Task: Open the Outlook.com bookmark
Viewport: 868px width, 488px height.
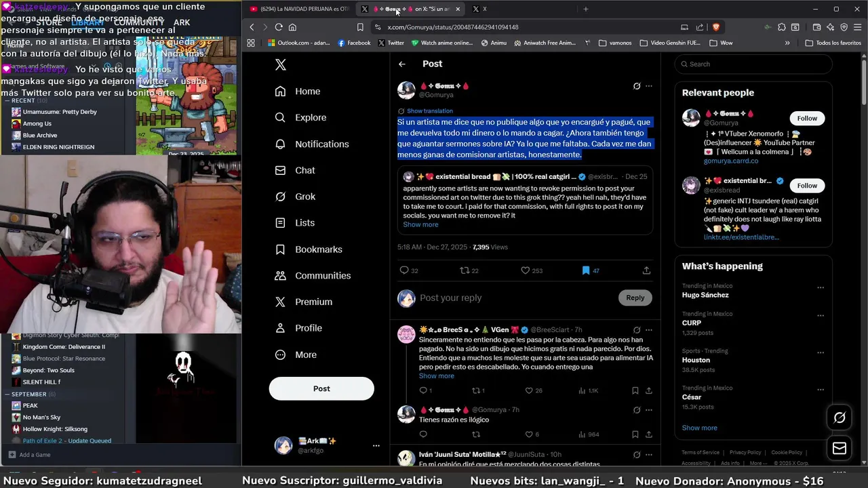Action: pyautogui.click(x=298, y=43)
